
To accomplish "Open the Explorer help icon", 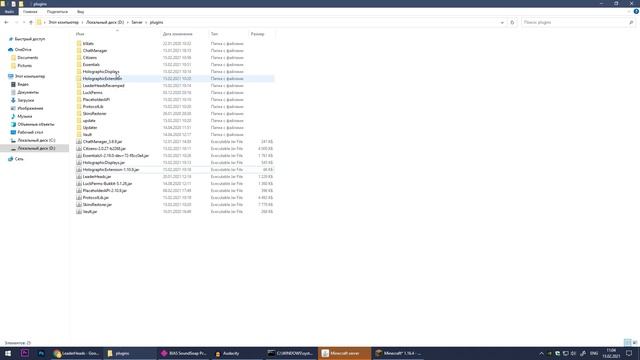I will (636, 11).
